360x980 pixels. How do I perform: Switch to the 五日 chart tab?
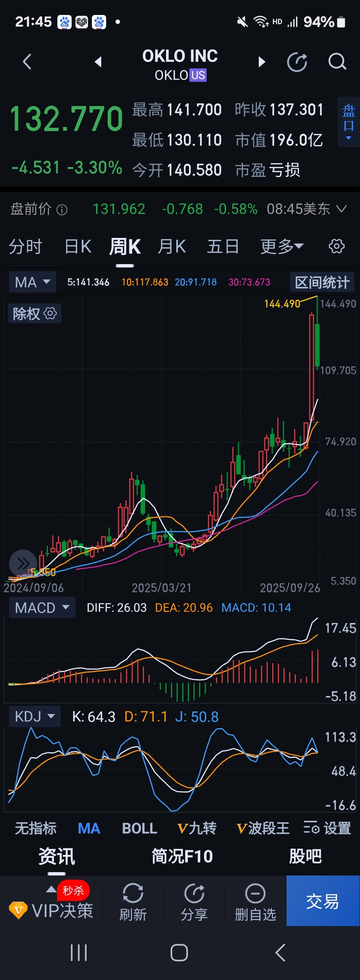point(223,246)
